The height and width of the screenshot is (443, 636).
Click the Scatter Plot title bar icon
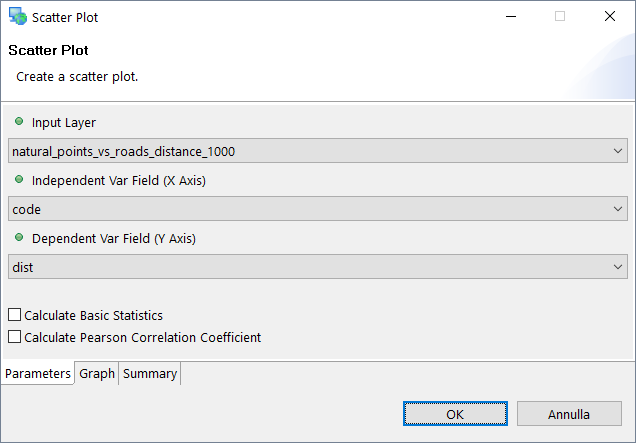click(17, 17)
